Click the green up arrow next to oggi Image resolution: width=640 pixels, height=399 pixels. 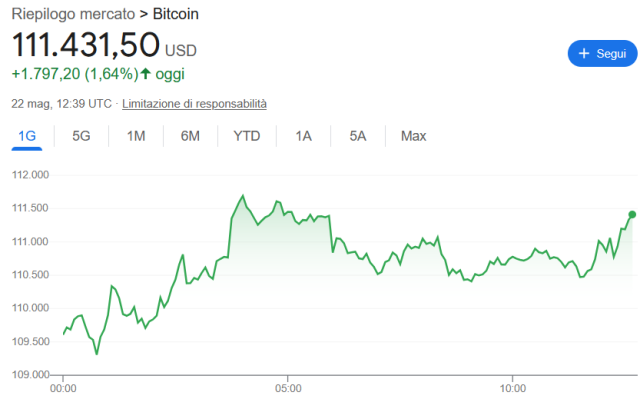146,73
